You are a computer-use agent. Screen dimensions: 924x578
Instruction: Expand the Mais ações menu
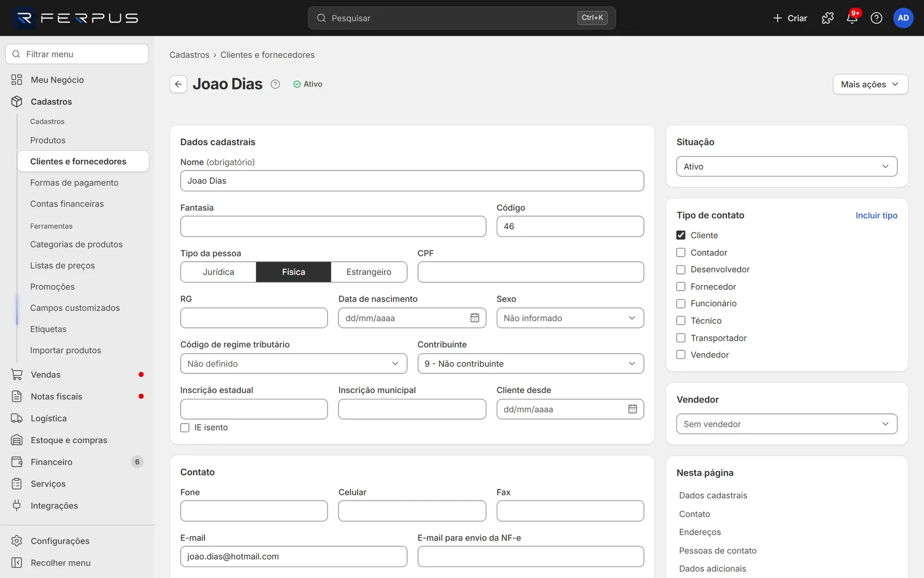(870, 84)
